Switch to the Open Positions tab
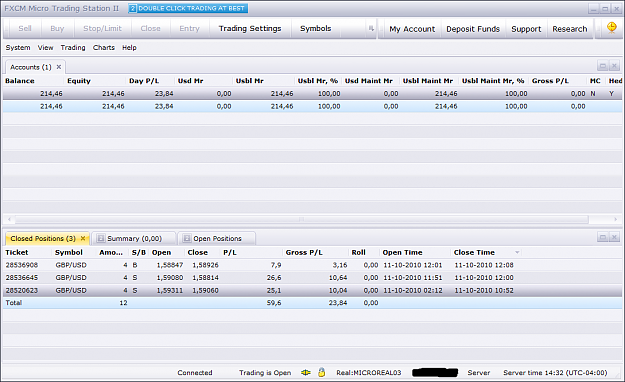 point(217,238)
